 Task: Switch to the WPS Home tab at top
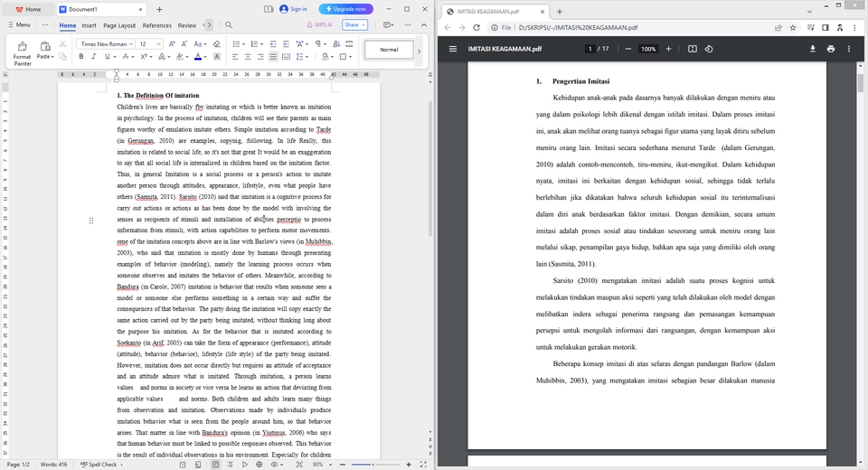(28, 9)
